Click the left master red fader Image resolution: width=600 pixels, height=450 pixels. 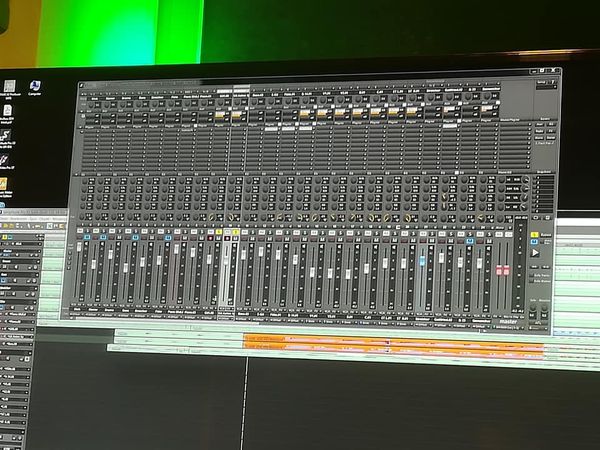pyautogui.click(x=499, y=270)
